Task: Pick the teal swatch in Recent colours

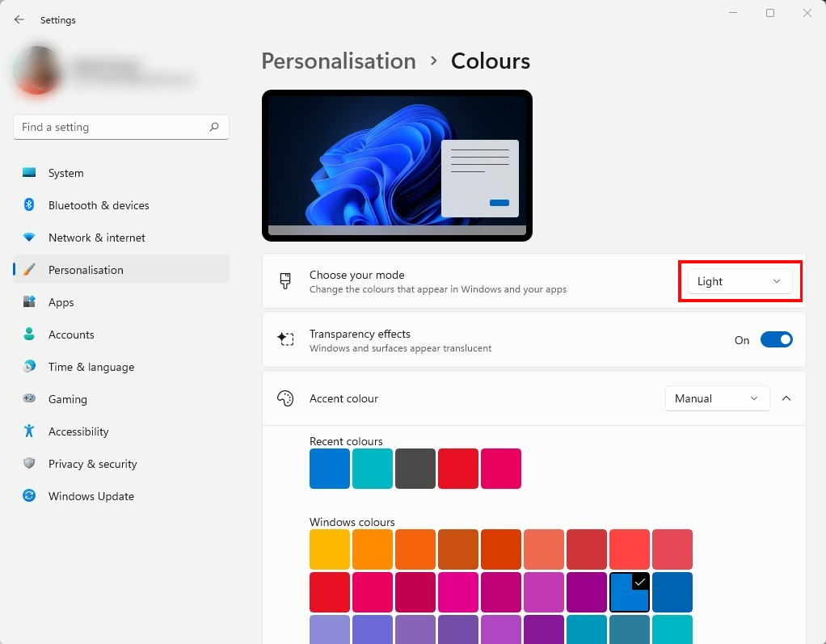Action: (373, 469)
